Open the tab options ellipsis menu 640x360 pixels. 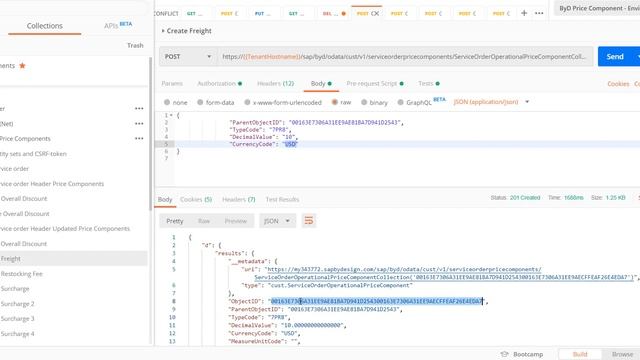click(x=539, y=13)
